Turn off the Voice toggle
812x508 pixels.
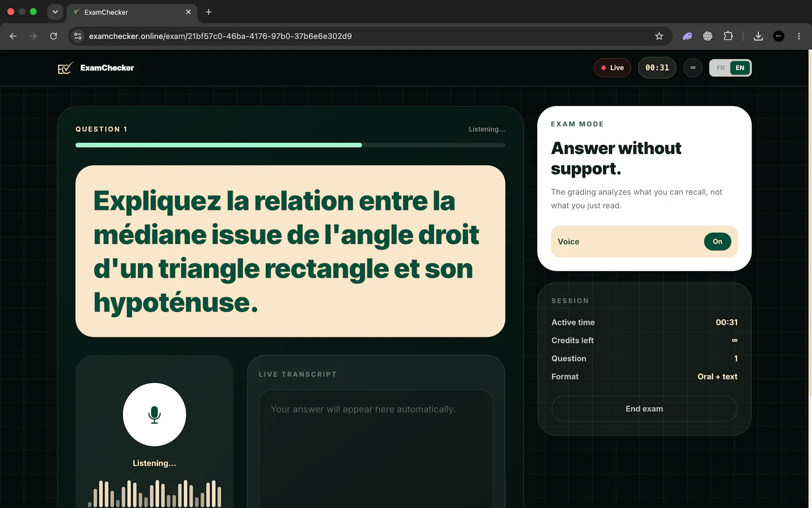(x=718, y=242)
